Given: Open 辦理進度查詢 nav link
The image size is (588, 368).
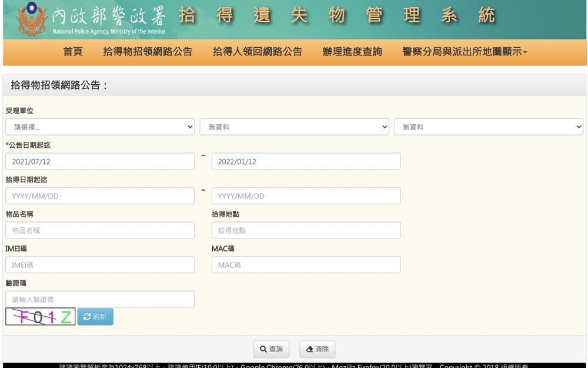Looking at the screenshot, I should click(352, 52).
